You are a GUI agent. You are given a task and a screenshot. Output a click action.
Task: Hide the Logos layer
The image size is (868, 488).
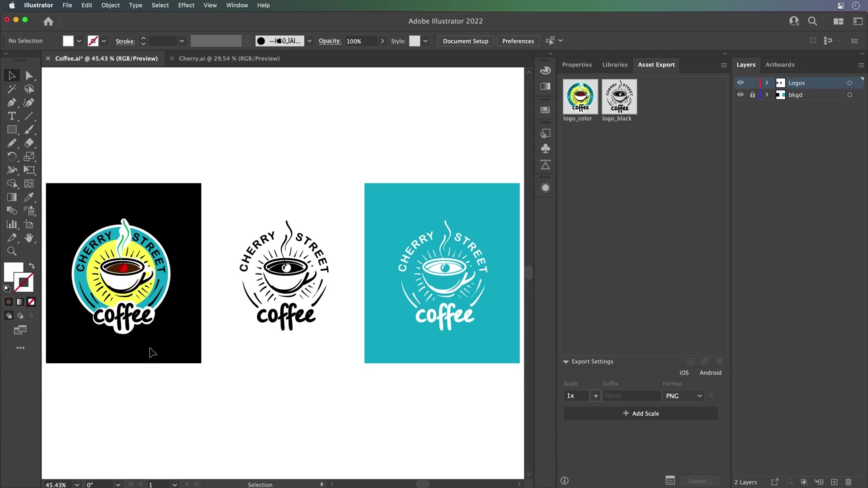pos(741,82)
